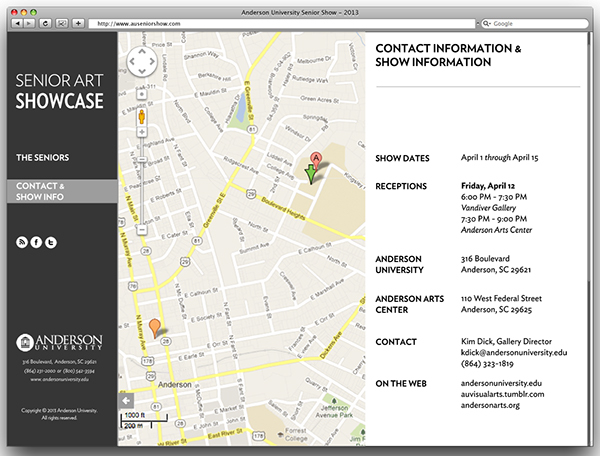
Task: Click the toolbar button left of the plus
Action: click(62, 23)
